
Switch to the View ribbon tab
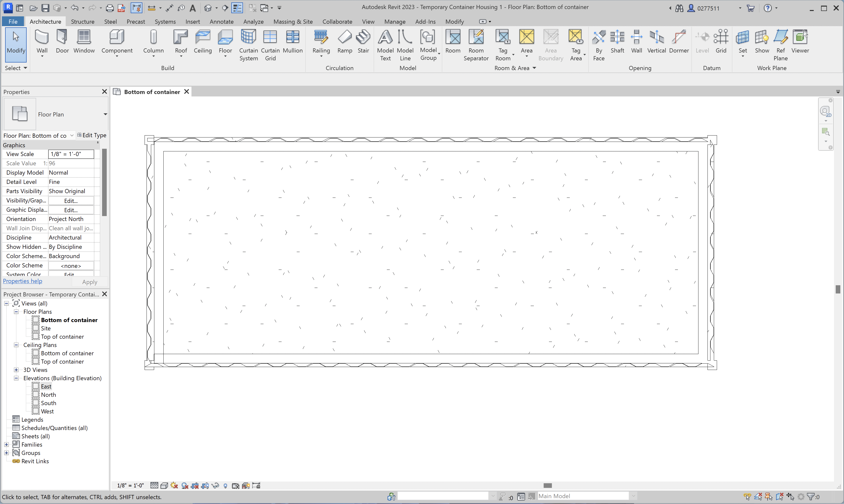click(x=368, y=21)
